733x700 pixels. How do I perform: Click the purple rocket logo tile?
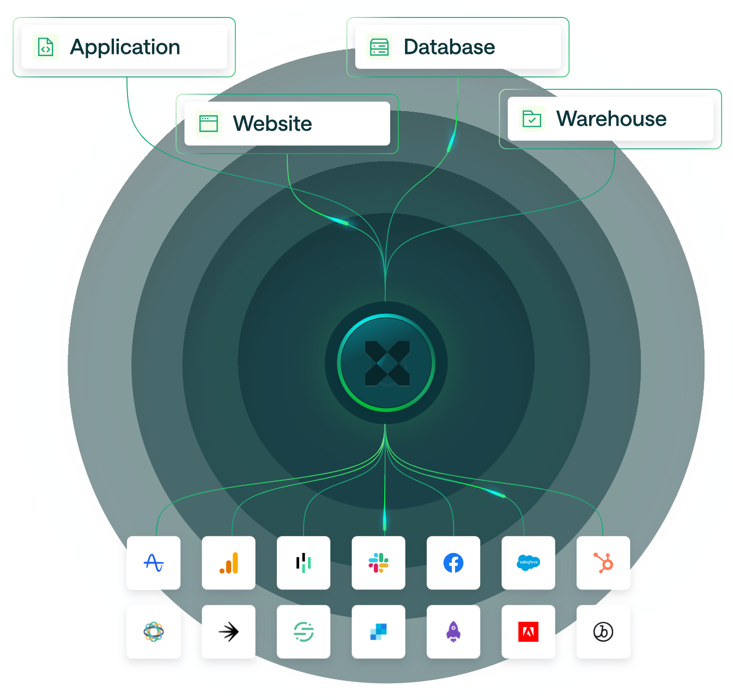click(x=453, y=632)
